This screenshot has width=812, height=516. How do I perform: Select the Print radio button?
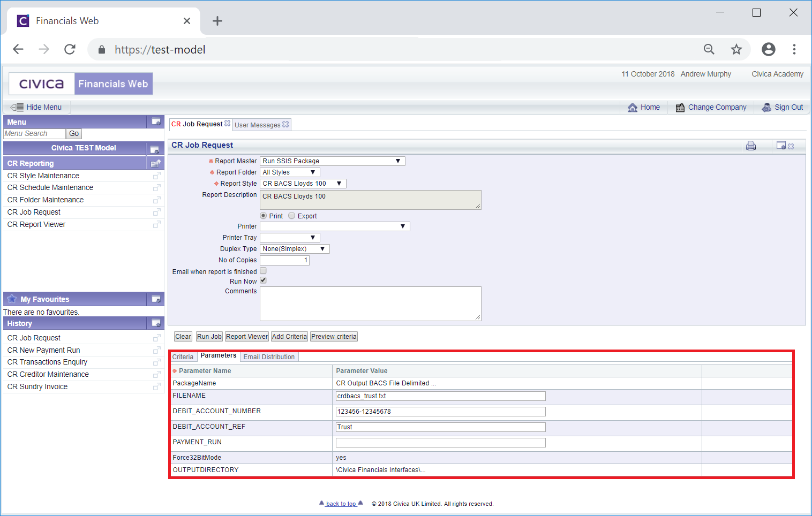coord(263,216)
